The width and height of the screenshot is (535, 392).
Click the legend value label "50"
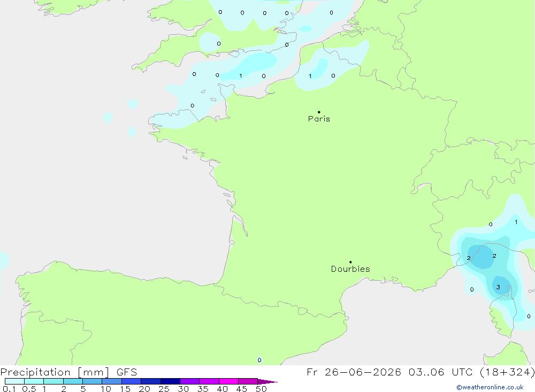(261, 389)
